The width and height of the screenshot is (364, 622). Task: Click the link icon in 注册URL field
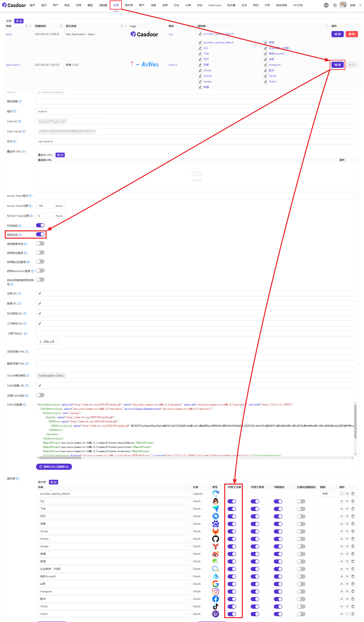click(x=40, y=293)
